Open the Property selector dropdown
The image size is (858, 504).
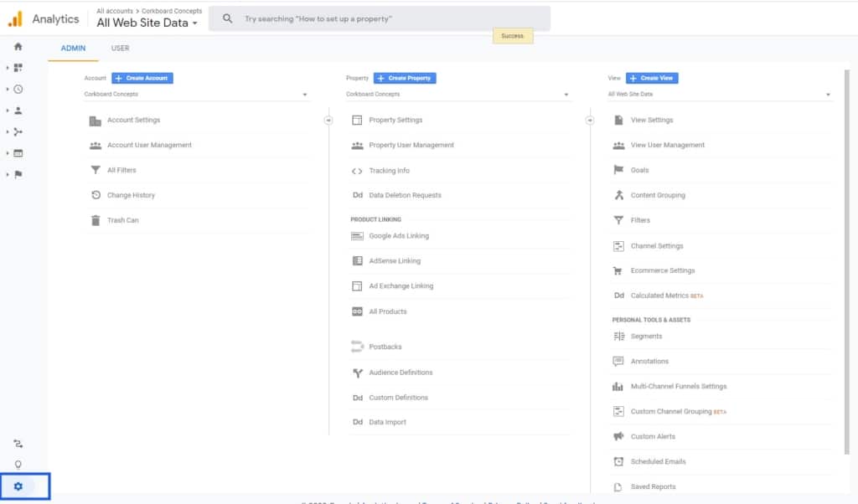point(457,95)
